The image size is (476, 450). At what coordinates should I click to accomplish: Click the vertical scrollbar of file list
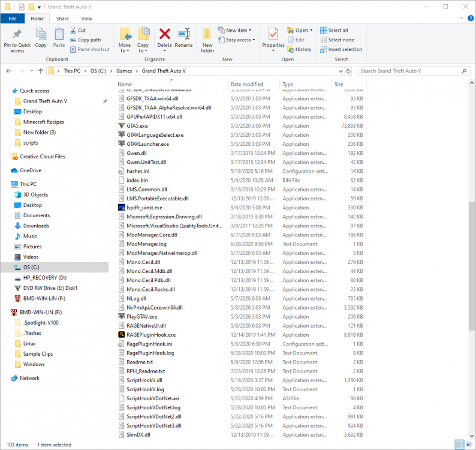(x=471, y=266)
